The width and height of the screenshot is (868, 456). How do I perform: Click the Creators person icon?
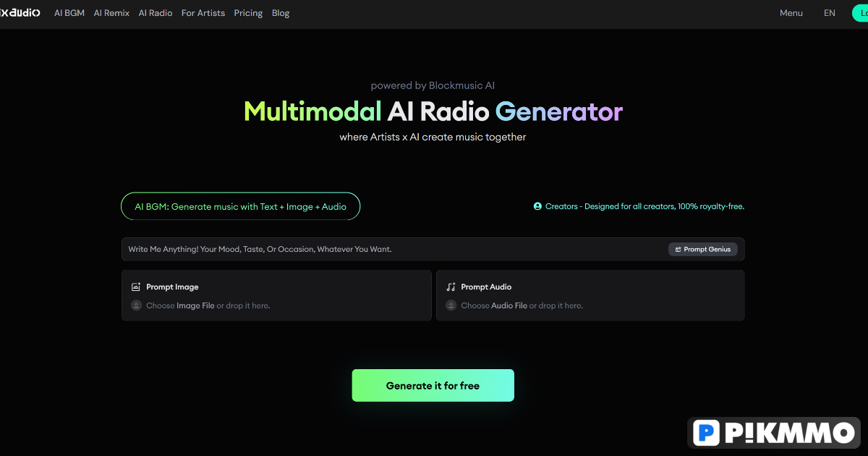click(537, 206)
